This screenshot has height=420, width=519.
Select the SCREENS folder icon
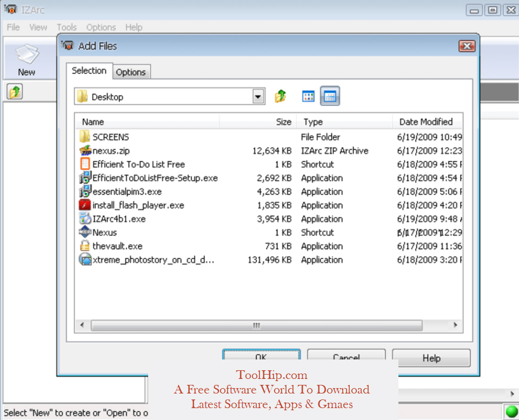[x=85, y=137]
